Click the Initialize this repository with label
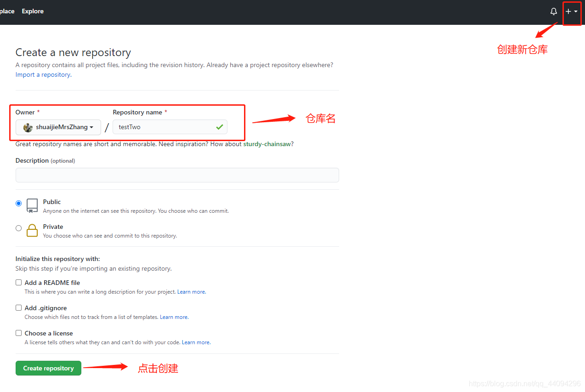 [57, 259]
